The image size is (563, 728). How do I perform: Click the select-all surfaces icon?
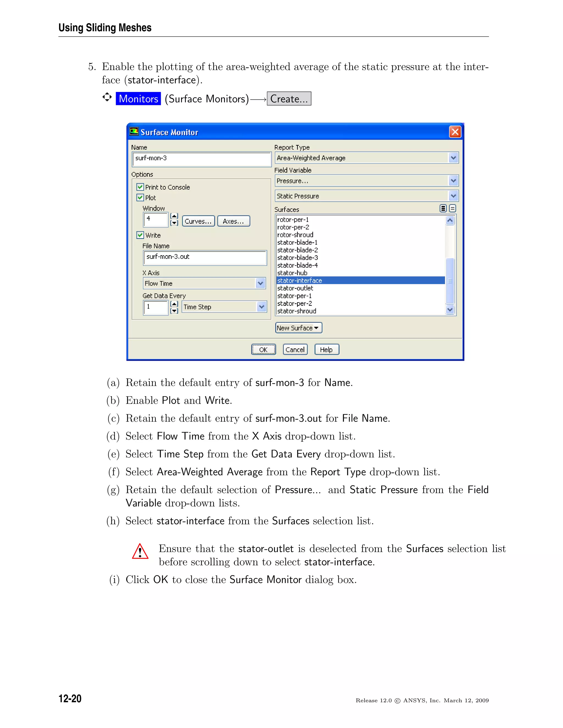pos(443,208)
